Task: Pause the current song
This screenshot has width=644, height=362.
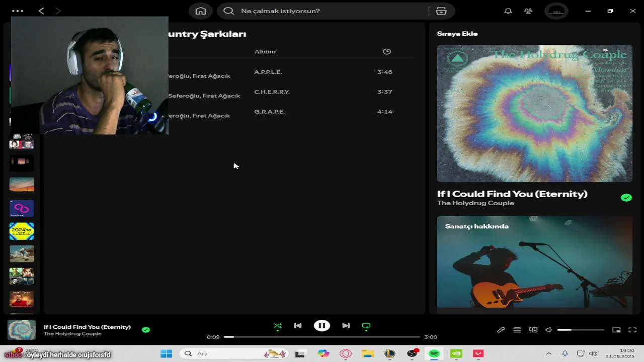Action: click(322, 326)
